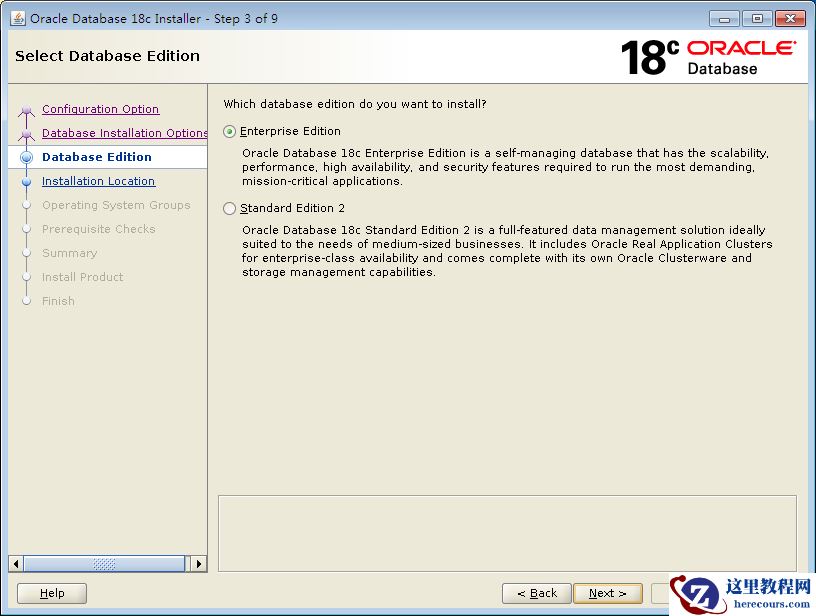This screenshot has height=616, width=816.
Task: Choose the Standard Edition 2 radio button
Action: [230, 209]
